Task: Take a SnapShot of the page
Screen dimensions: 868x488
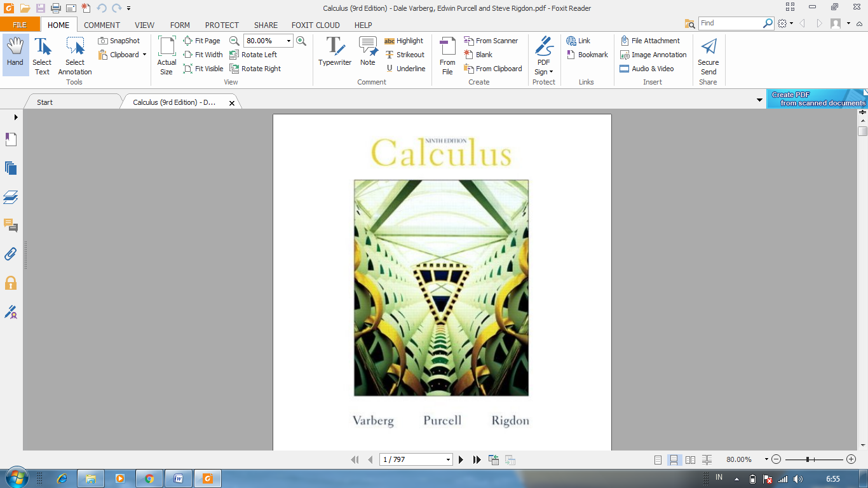Action: [x=119, y=41]
